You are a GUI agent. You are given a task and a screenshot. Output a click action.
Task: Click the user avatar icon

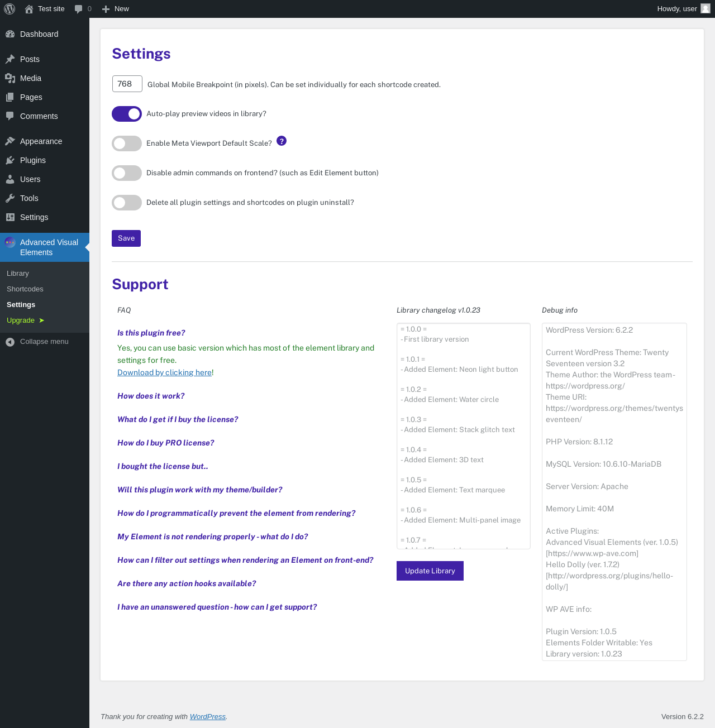706,8
